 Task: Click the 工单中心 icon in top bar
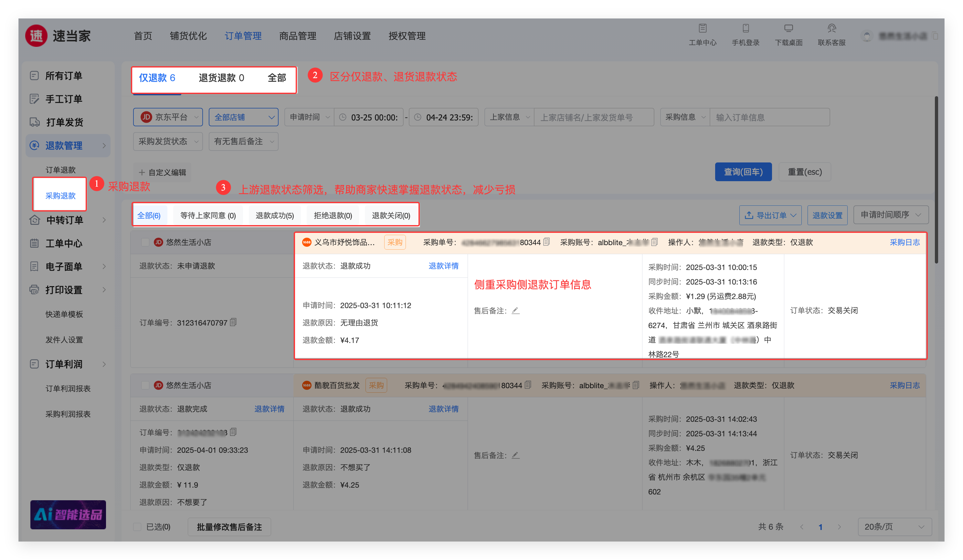[x=703, y=28]
